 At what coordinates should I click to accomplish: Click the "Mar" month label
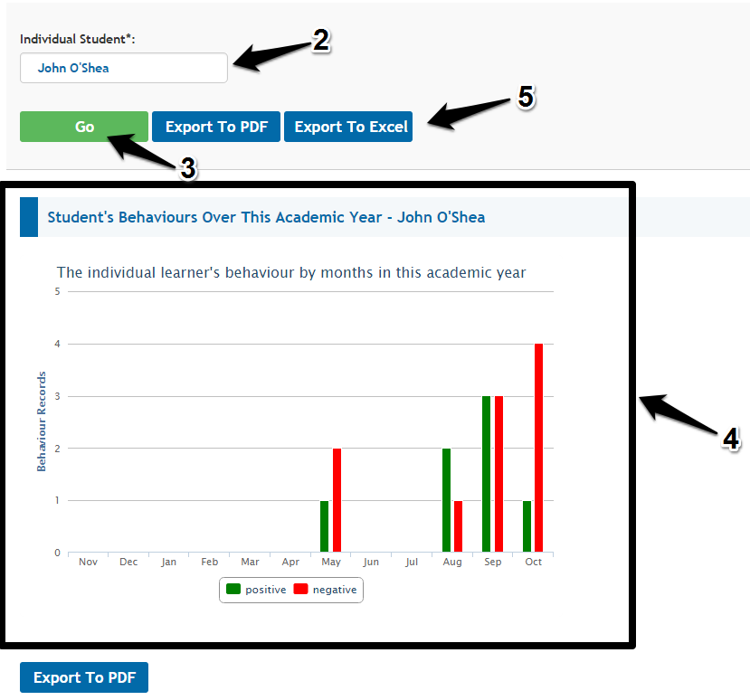click(251, 562)
